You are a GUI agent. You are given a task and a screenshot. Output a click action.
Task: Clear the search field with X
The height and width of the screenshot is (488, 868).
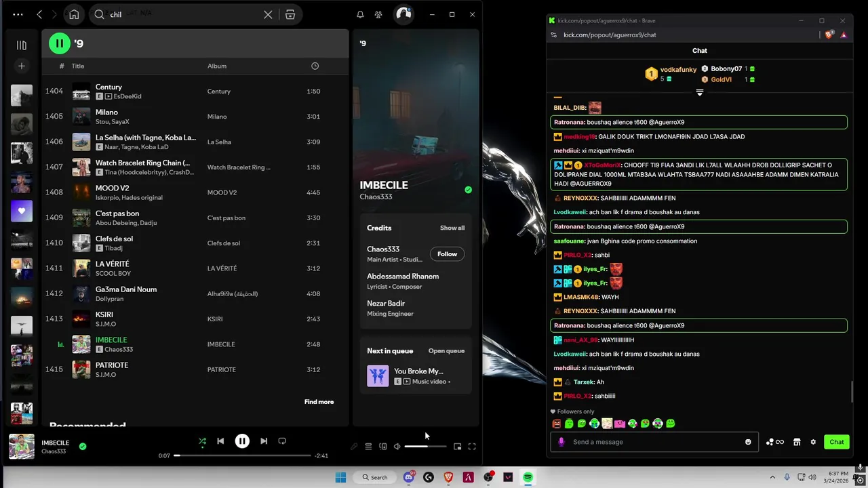(x=268, y=14)
